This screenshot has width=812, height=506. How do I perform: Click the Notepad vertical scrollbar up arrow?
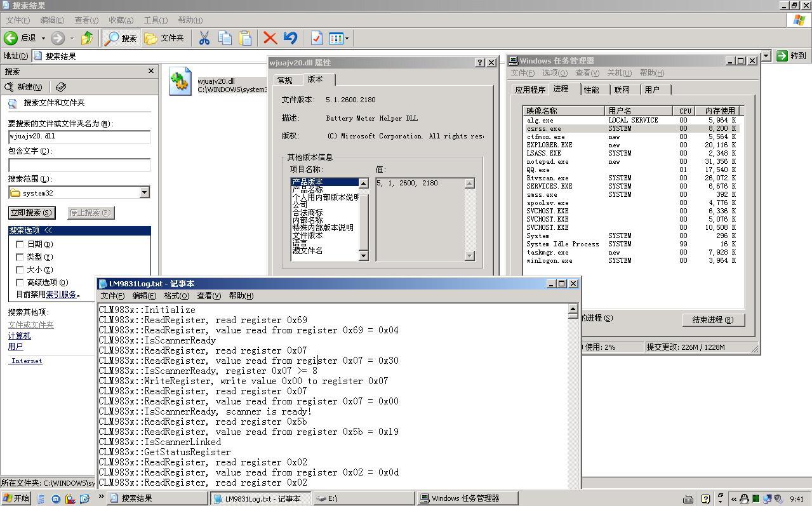coord(573,309)
